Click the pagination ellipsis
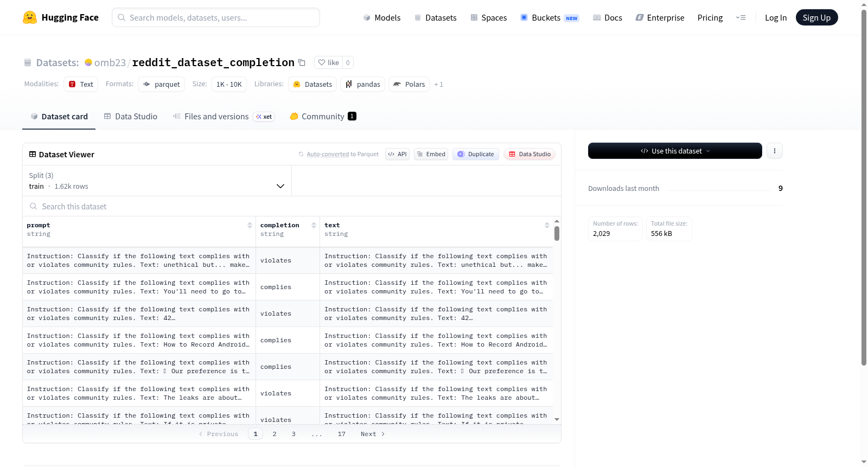Screen dimensions: 868x467 (x=317, y=434)
